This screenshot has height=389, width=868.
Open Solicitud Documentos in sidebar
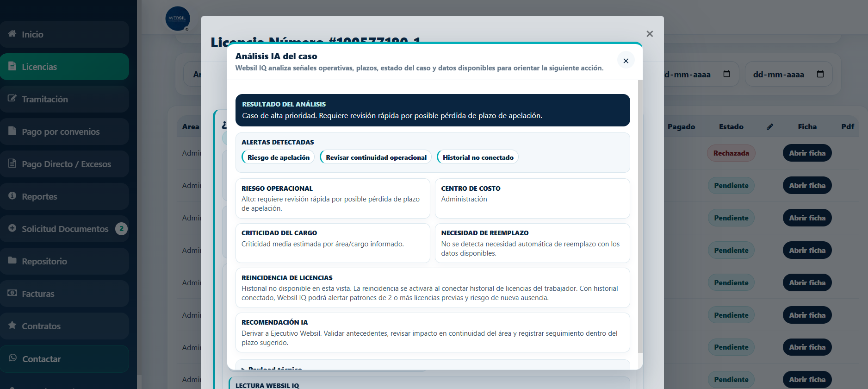click(x=64, y=229)
